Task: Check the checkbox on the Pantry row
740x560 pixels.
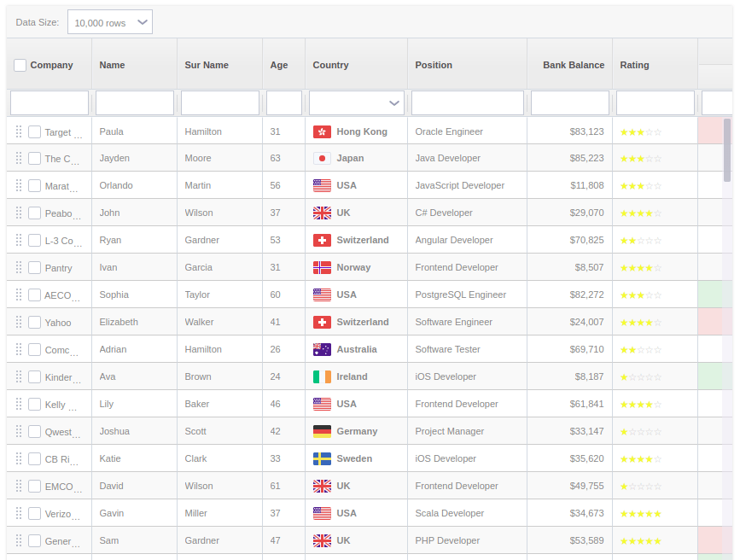Action: pyautogui.click(x=35, y=267)
